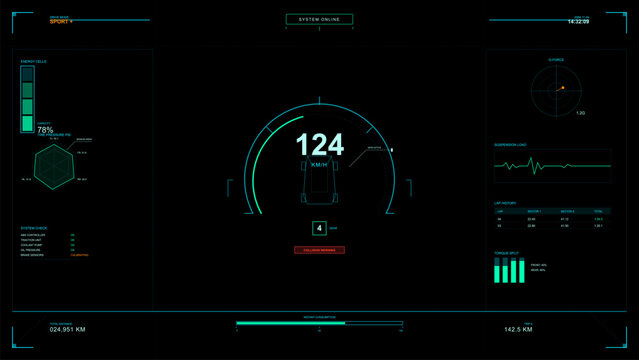Viewport: 639px width, 360px height.
Task: Open the SPORT drive mode selector
Action: point(61,22)
